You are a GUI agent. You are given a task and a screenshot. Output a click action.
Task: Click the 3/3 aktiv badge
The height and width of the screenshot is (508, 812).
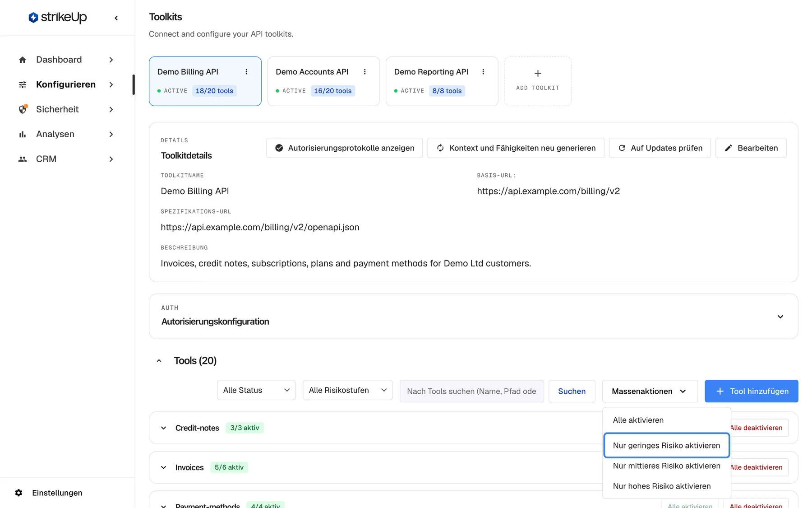[245, 428]
